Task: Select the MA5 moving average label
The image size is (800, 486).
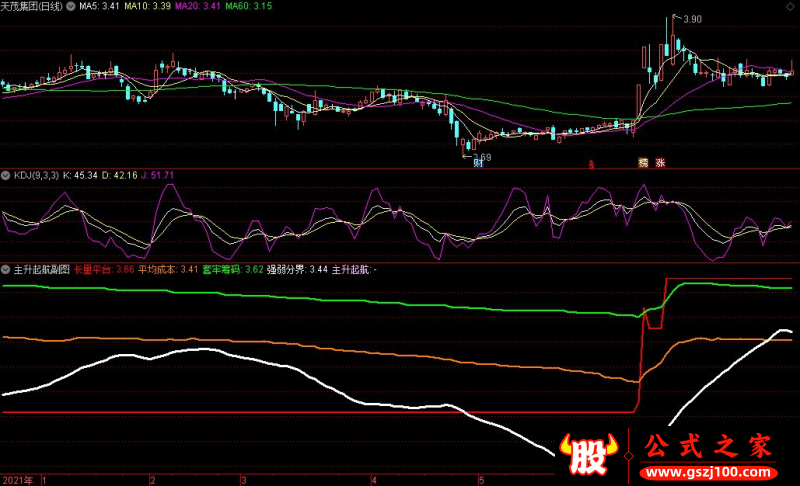Action: 99,6
